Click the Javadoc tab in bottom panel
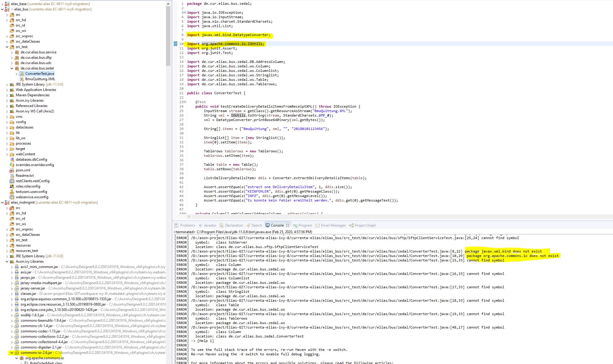The height and width of the screenshot is (364, 613). tap(210, 225)
